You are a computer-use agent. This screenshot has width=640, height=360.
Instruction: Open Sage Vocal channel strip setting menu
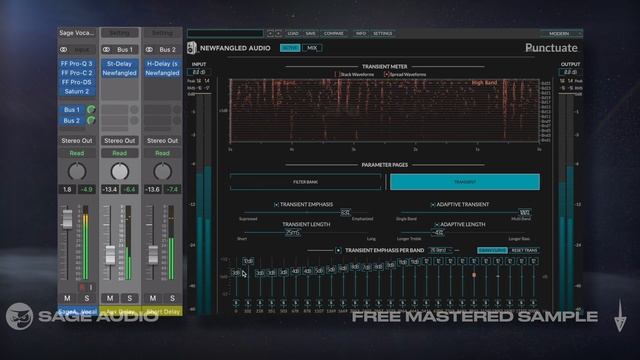[x=77, y=33]
